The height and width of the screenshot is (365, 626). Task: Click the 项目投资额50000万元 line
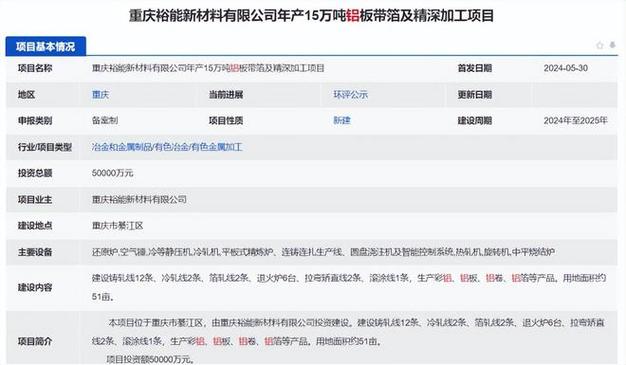click(x=150, y=359)
